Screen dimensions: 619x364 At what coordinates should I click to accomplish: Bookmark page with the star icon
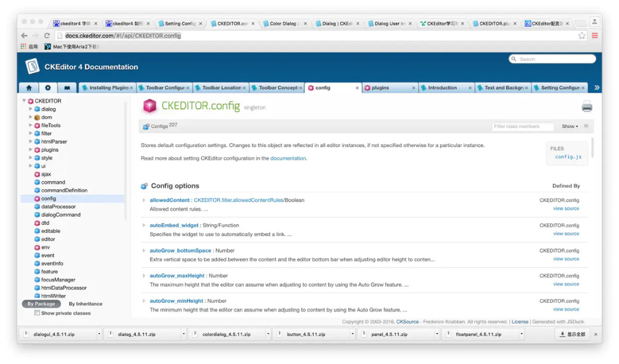point(582,36)
